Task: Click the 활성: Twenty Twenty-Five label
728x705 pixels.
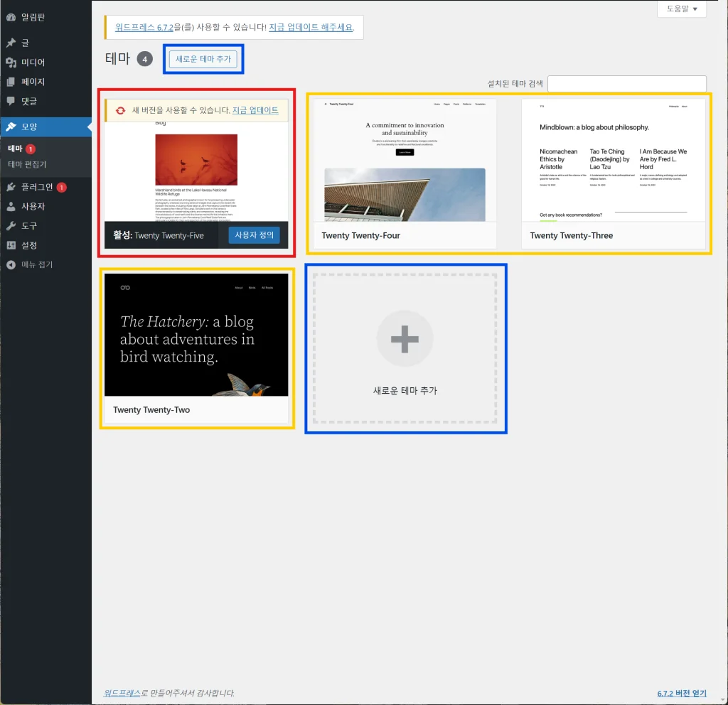Action: (x=159, y=235)
